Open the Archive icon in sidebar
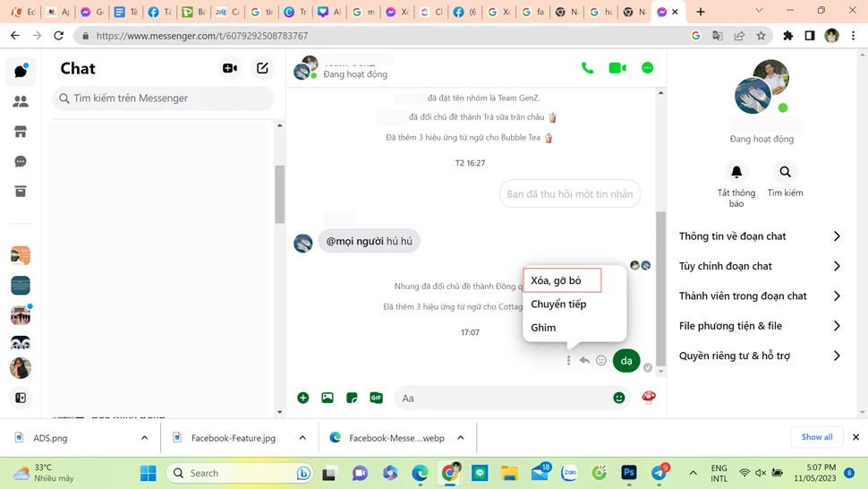Viewport: 868px width, 489px height. click(x=21, y=192)
